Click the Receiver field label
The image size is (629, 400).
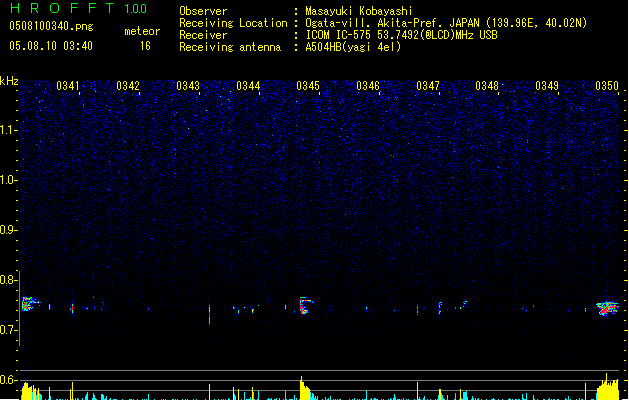point(203,35)
